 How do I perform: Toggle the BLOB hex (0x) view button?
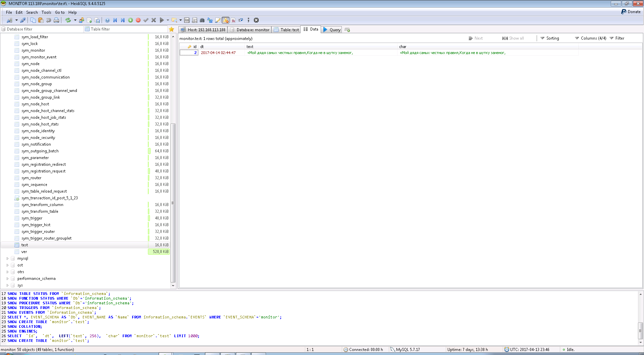click(x=233, y=20)
